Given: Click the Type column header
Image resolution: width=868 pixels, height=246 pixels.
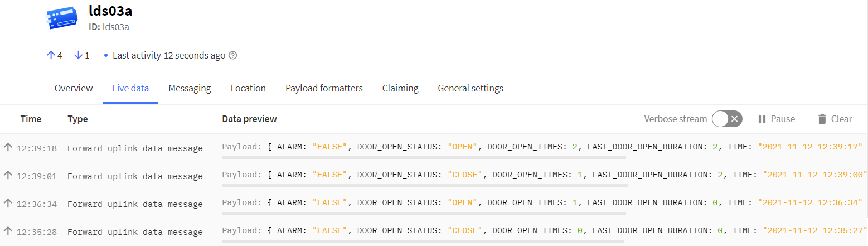Looking at the screenshot, I should (77, 119).
